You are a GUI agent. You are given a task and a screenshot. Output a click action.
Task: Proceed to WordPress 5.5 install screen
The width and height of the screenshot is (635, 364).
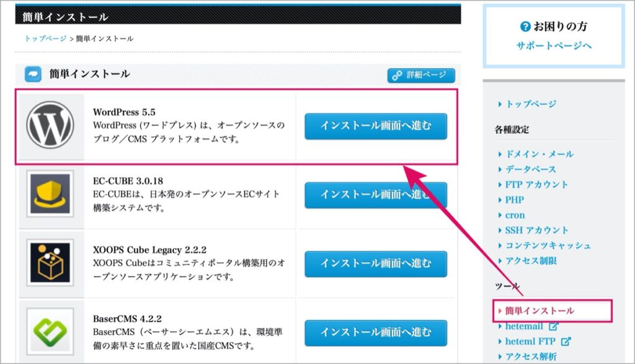pos(376,127)
